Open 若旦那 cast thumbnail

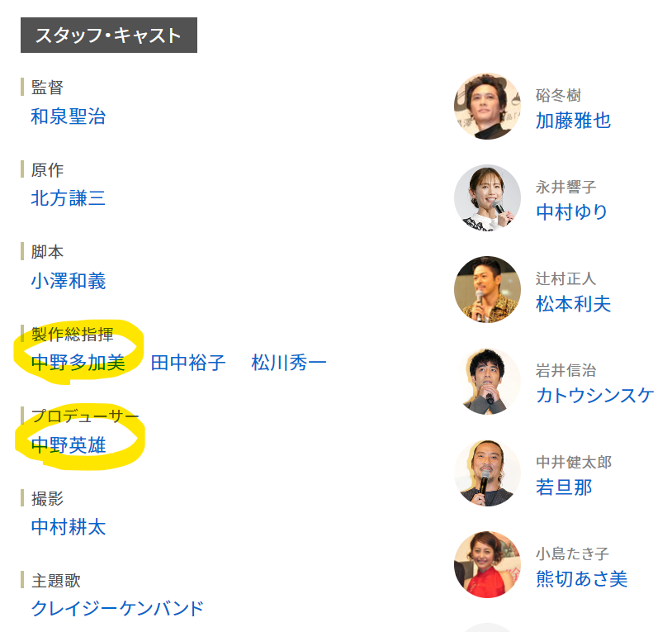[x=487, y=473]
